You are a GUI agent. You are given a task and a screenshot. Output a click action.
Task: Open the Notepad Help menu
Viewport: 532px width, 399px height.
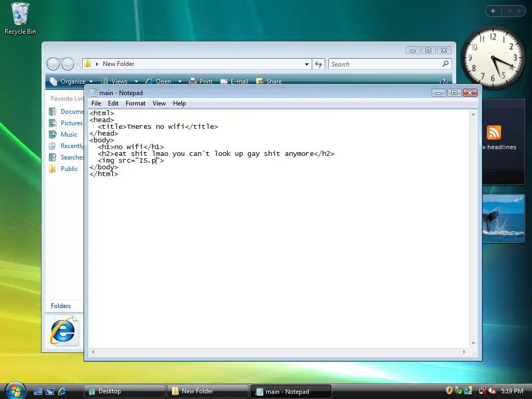[179, 103]
